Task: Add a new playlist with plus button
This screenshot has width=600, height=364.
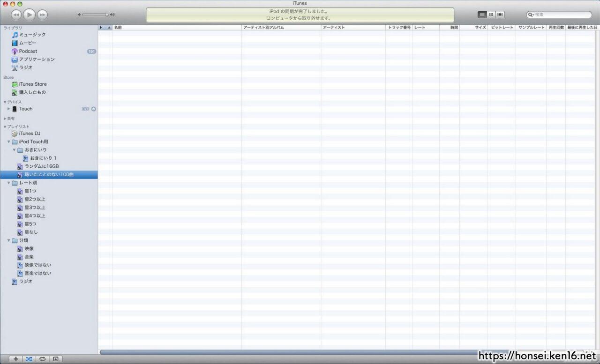Action: (x=15, y=359)
